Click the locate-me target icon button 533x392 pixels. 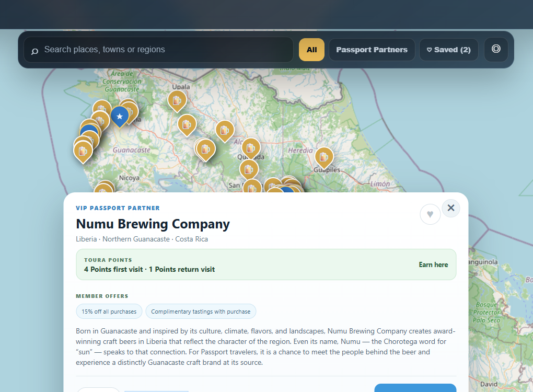click(x=496, y=50)
